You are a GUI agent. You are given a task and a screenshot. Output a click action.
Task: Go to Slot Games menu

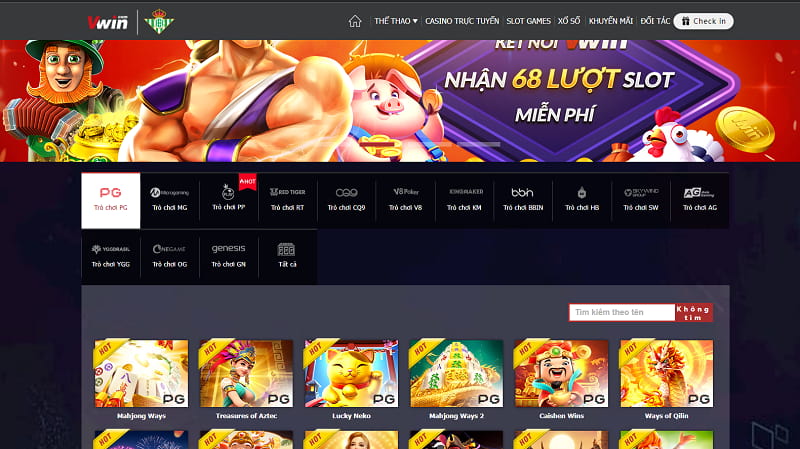pyautogui.click(x=528, y=21)
